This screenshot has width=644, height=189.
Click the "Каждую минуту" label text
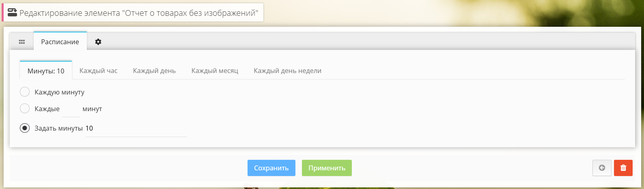coord(60,92)
